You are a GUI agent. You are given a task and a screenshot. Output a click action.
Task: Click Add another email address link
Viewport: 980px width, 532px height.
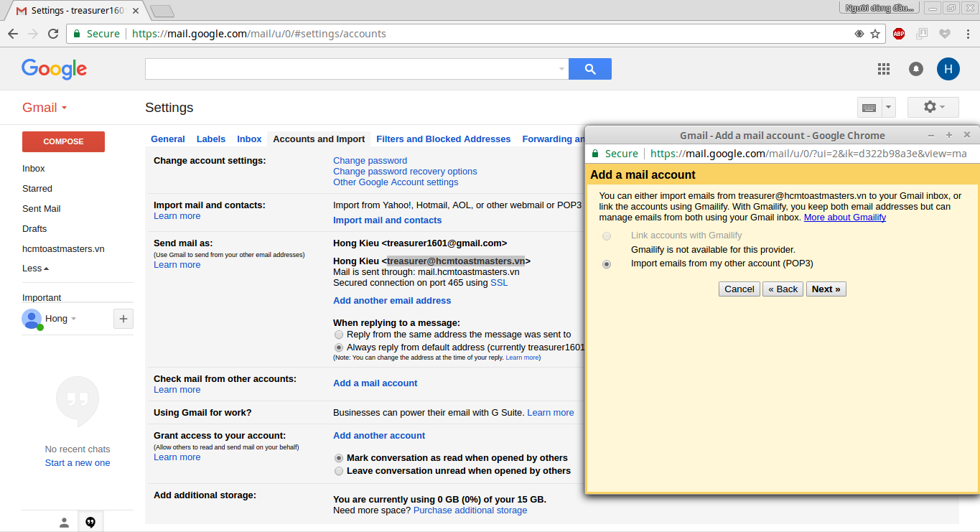[x=392, y=301]
